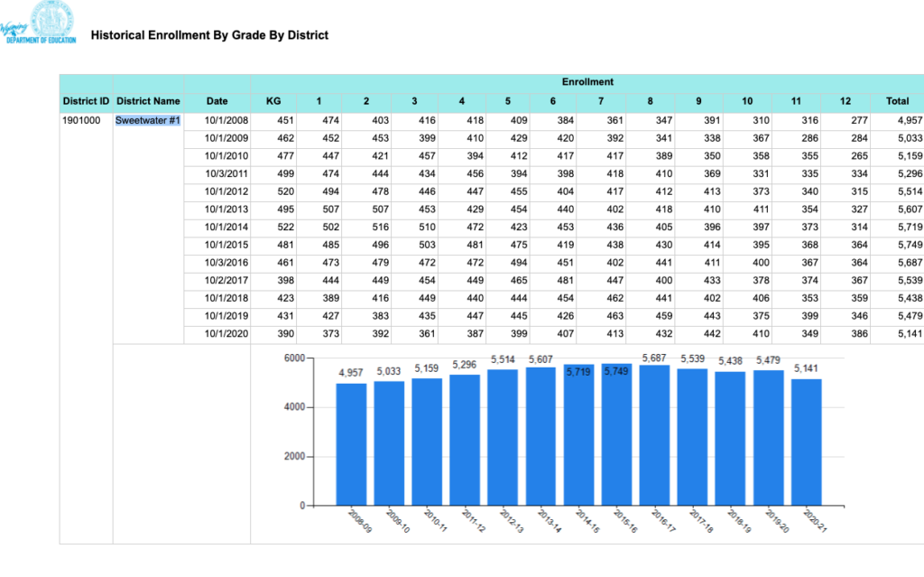
Task: Click KG value 522 in 10/1/2014 row
Action: pyautogui.click(x=286, y=227)
